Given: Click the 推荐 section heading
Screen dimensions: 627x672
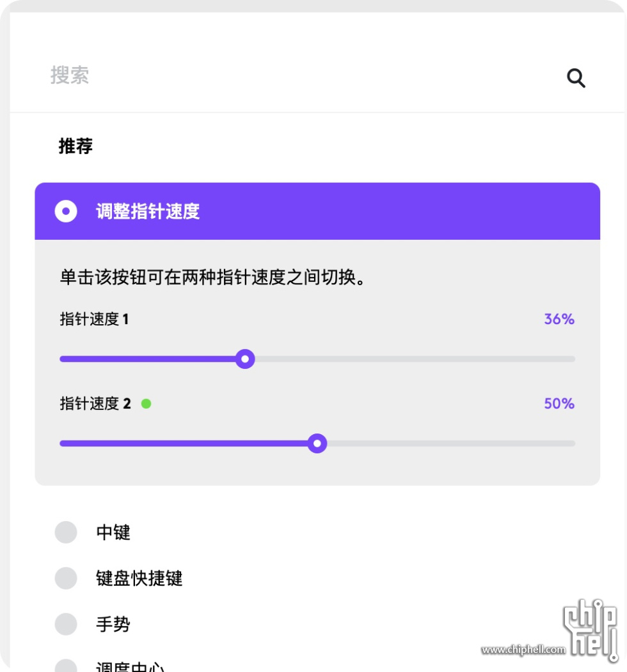Looking at the screenshot, I should (x=75, y=146).
